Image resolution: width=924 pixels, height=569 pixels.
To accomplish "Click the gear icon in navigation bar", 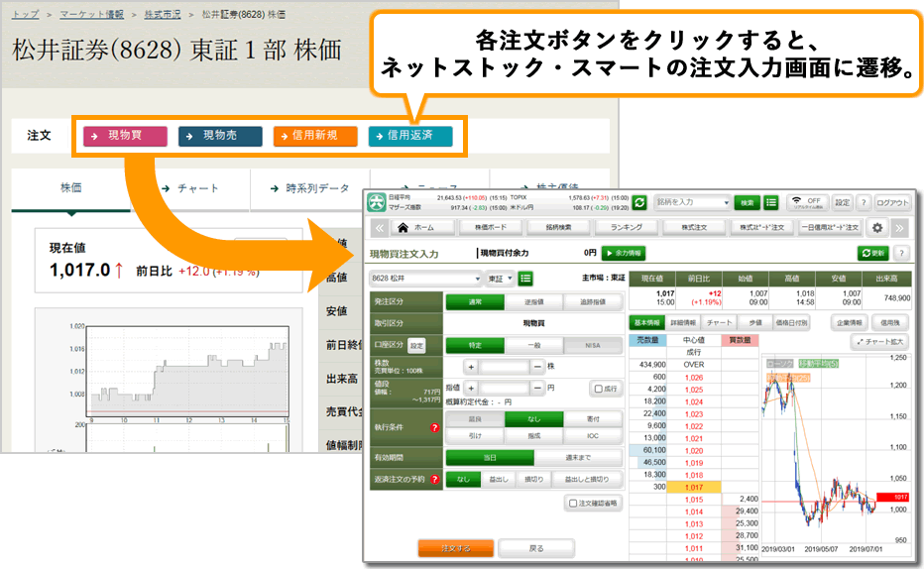I will 877,227.
